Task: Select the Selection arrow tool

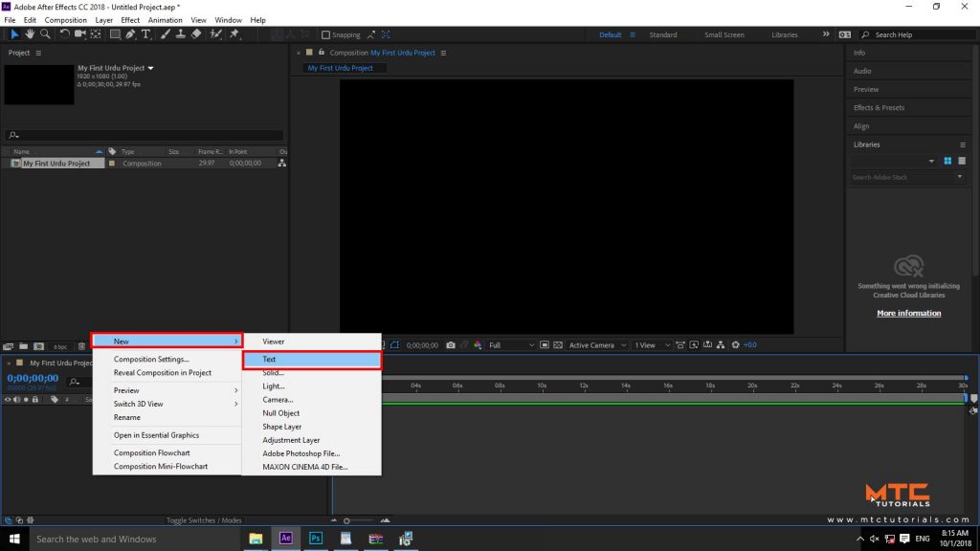Action: click(13, 34)
